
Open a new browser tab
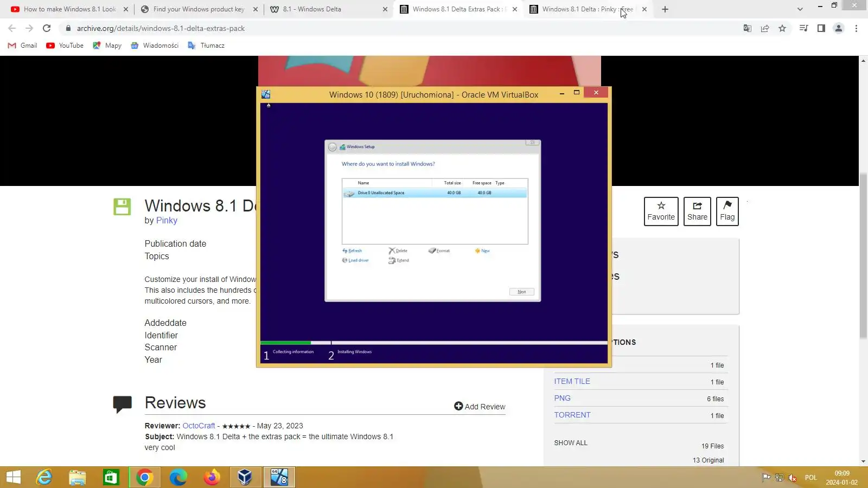(x=665, y=9)
